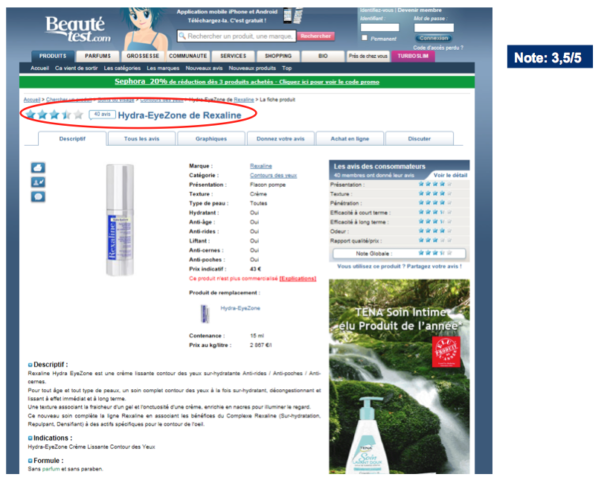Image resolution: width=610 pixels, height=480 pixels.
Task: Click the Partagez votre avis link
Action: click(x=434, y=266)
